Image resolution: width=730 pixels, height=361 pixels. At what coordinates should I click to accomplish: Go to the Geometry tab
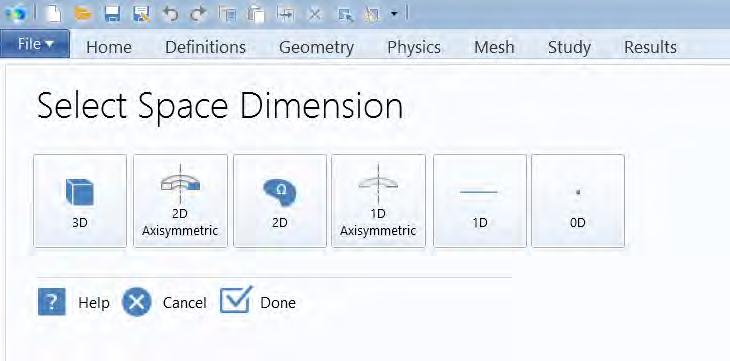pyautogui.click(x=317, y=47)
